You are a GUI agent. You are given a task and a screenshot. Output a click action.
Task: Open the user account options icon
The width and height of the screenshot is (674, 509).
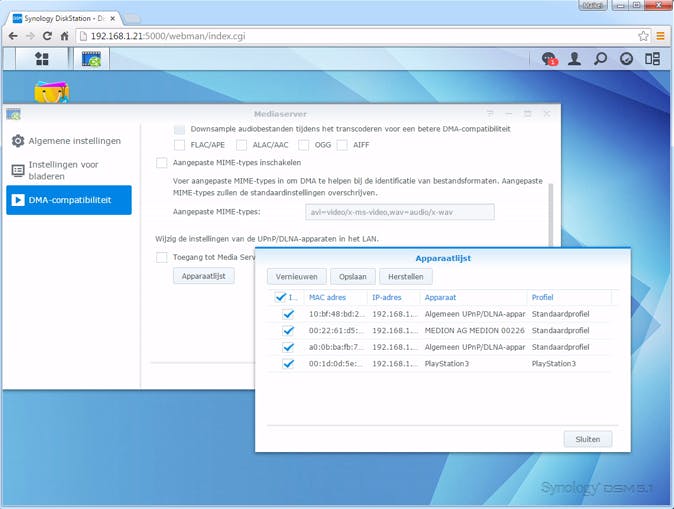click(x=575, y=60)
